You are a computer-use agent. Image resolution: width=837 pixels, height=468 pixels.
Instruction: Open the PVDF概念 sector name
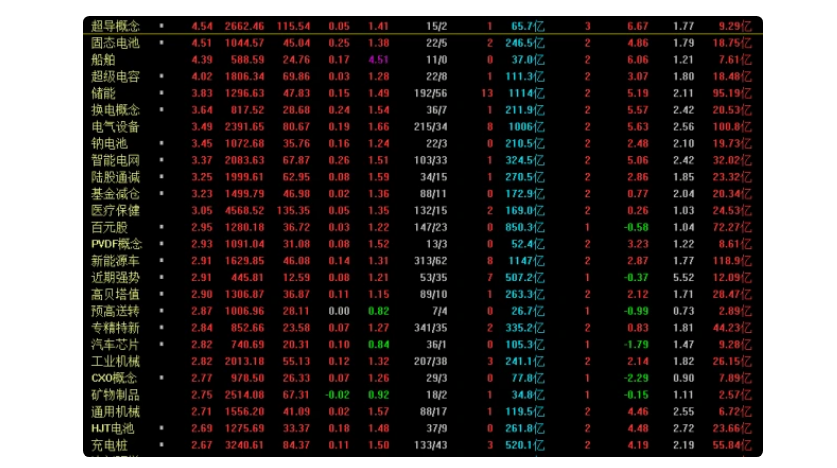tap(116, 244)
